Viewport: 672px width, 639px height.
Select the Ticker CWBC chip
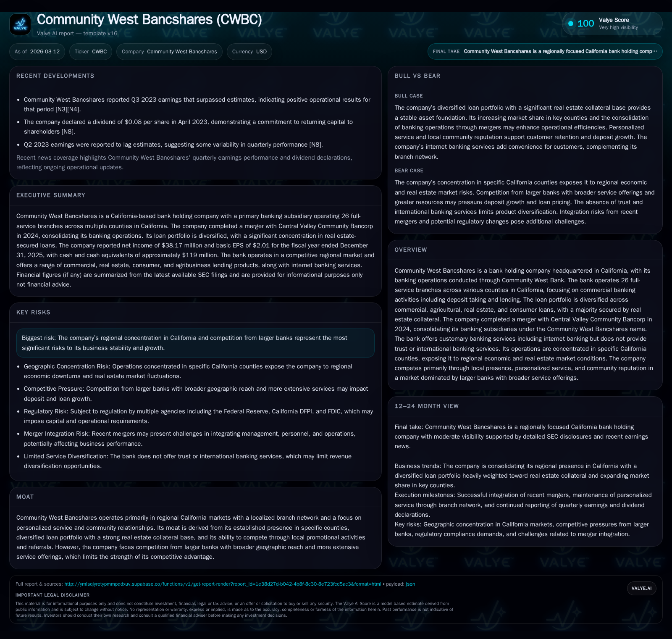click(x=91, y=52)
